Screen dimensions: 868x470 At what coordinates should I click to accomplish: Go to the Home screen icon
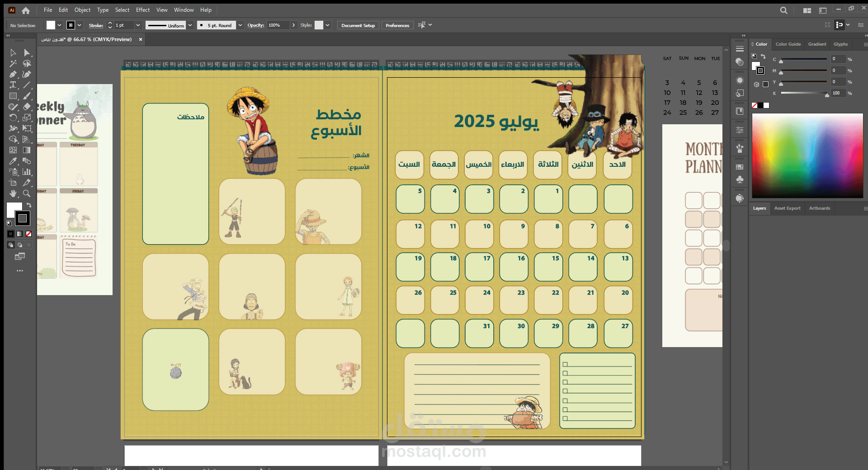pos(26,10)
